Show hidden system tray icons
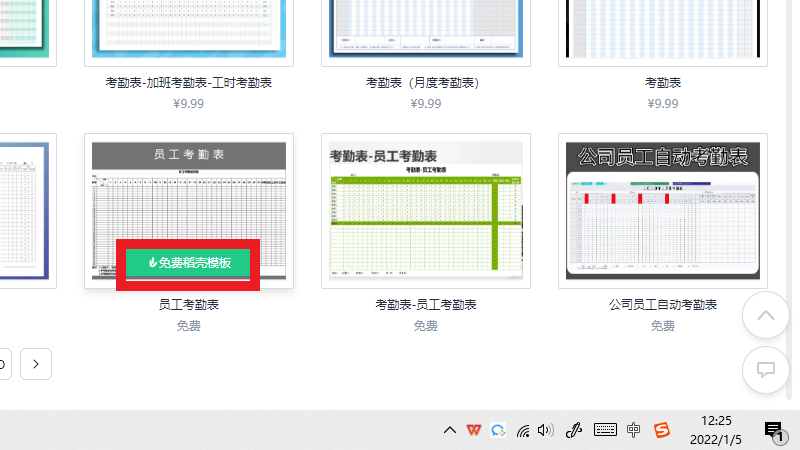Screen dimensions: 800x450 point(450,430)
